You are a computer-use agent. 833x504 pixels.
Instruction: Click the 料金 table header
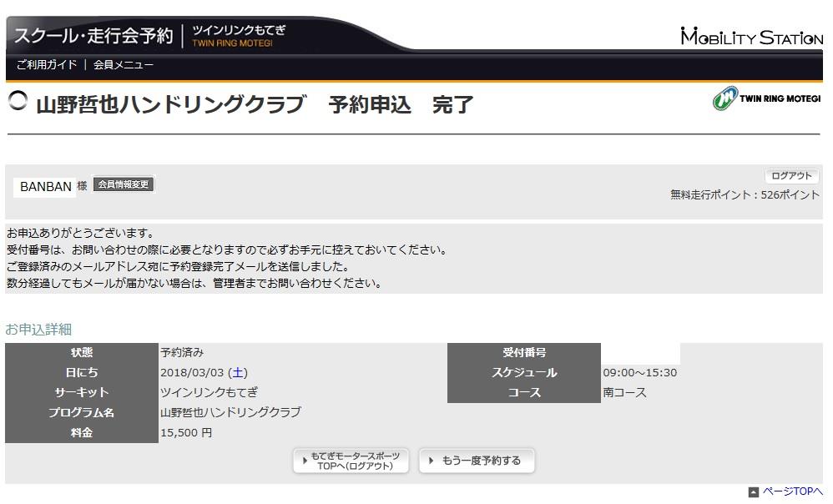(x=82, y=433)
